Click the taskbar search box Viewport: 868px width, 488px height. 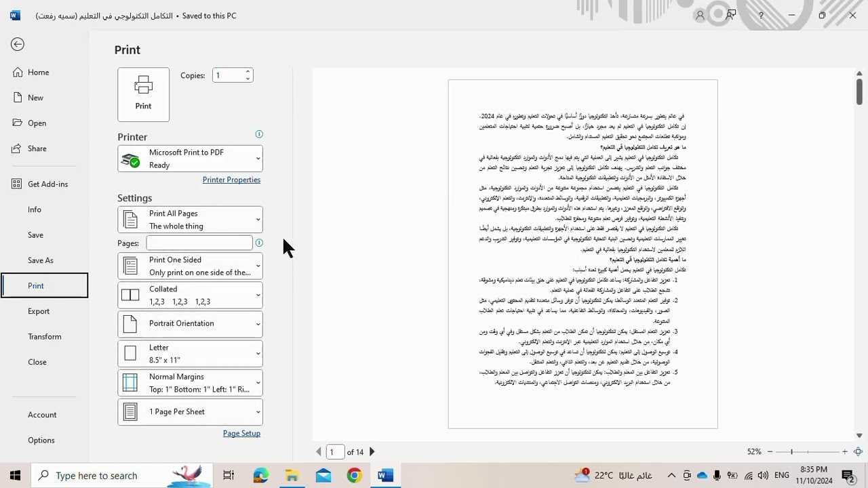click(123, 476)
